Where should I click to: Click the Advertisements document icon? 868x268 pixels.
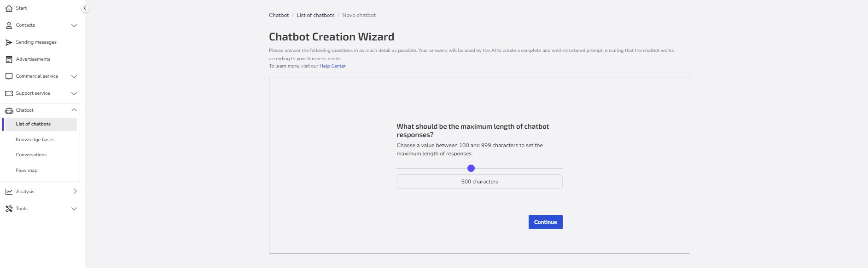pos(9,59)
